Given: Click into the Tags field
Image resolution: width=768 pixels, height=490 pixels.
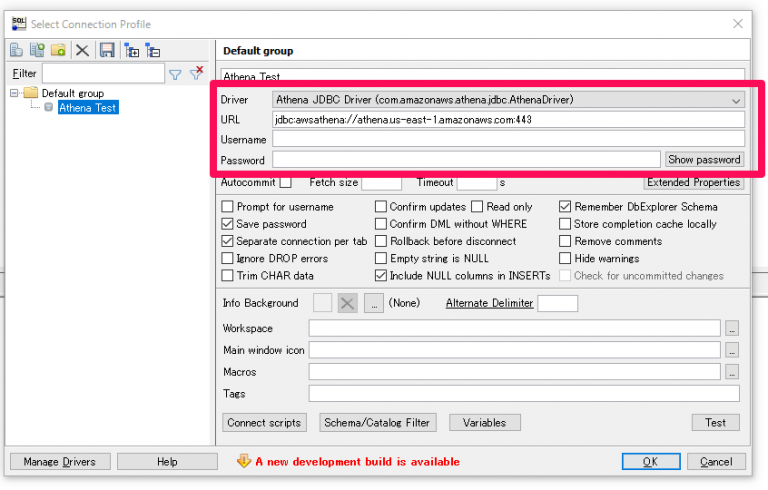Looking at the screenshot, I should tap(524, 393).
